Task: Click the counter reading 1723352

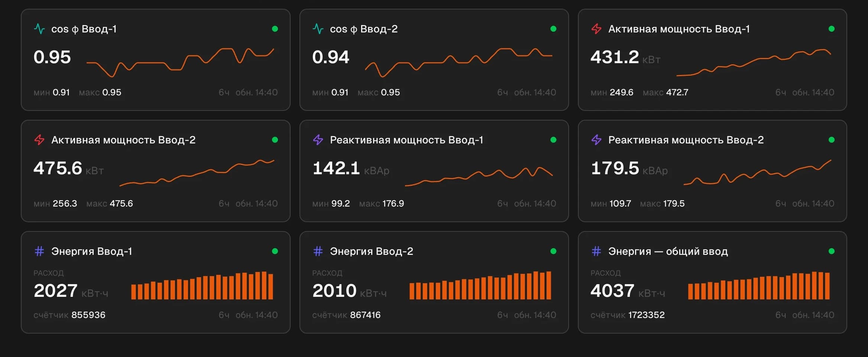Action: [x=647, y=315]
